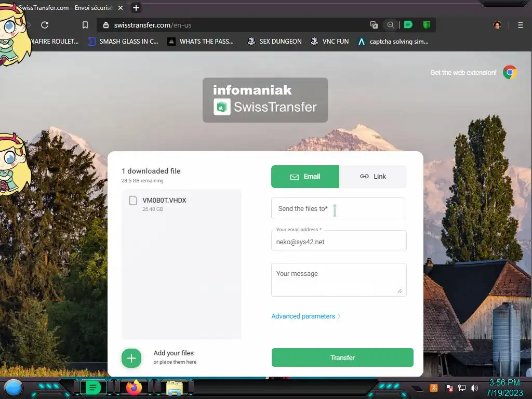Click the network tray icon
Image resolution: width=532 pixels, height=399 pixels.
[x=462, y=388]
